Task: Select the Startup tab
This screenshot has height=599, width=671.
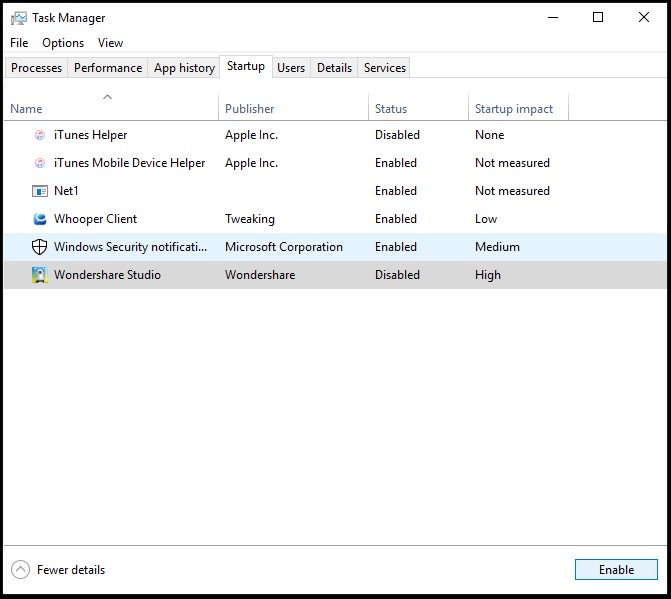Action: (246, 66)
